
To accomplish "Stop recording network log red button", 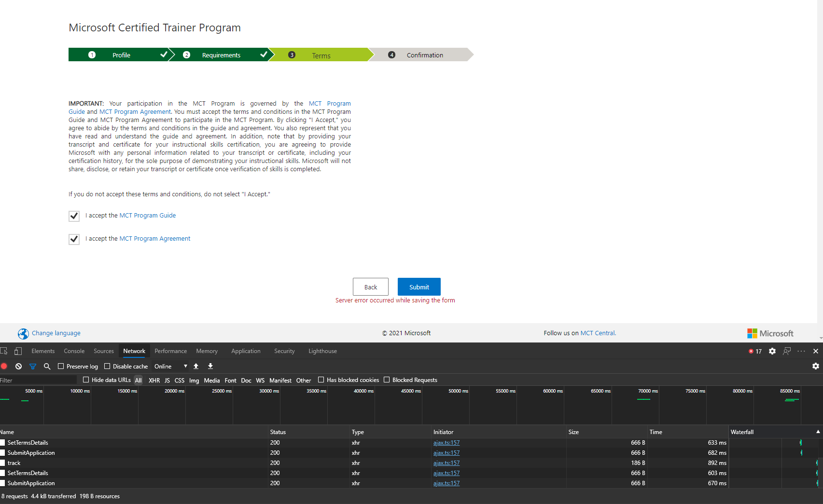I will 4,366.
